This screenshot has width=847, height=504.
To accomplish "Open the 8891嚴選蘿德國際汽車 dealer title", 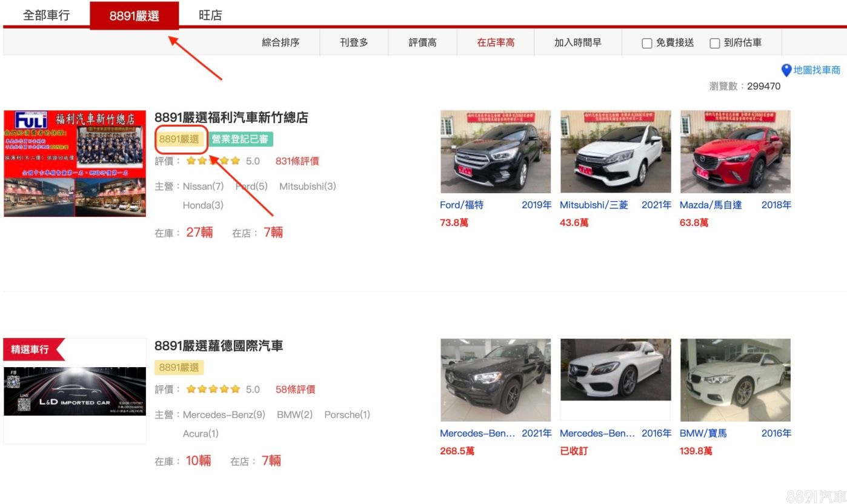I will point(219,346).
